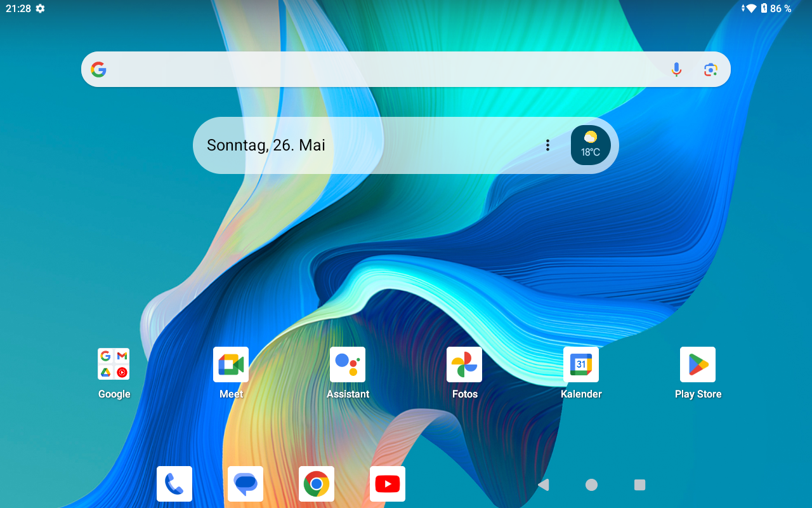812x508 pixels.
Task: Open recent apps with square button
Action: click(639, 485)
